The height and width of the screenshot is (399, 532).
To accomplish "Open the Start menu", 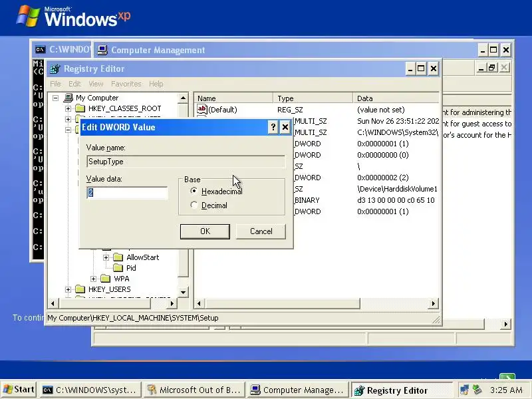I will [x=19, y=390].
